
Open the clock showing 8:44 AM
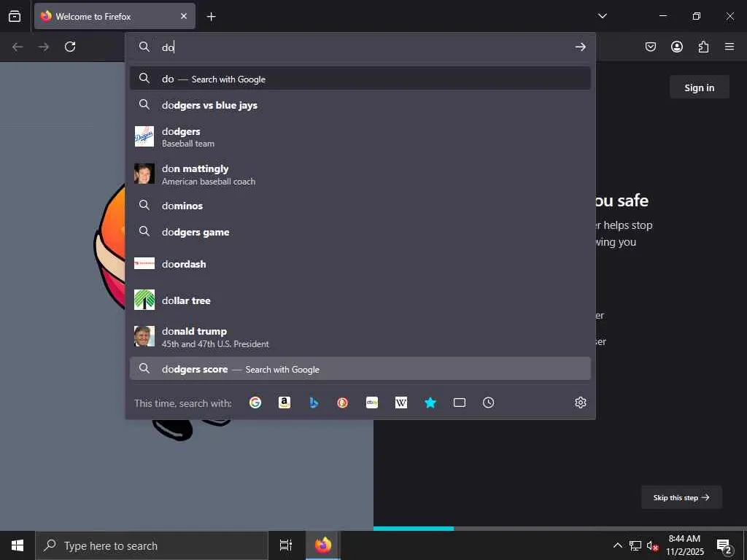(684, 545)
